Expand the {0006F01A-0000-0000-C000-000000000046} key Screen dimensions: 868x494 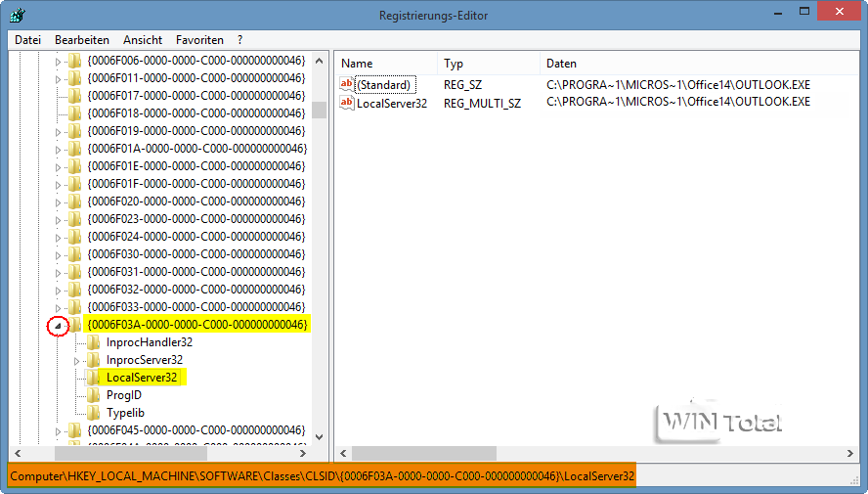(58, 150)
